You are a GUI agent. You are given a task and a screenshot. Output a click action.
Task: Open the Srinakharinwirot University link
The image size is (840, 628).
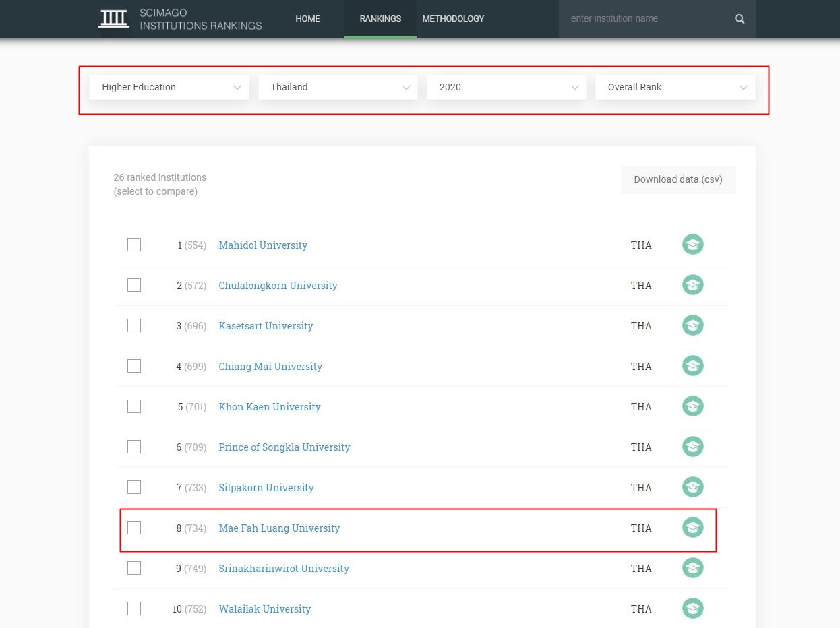(284, 569)
